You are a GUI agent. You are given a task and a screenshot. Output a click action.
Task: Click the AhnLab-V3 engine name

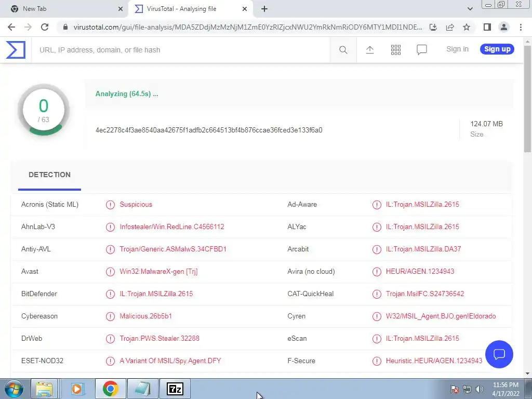[38, 227]
